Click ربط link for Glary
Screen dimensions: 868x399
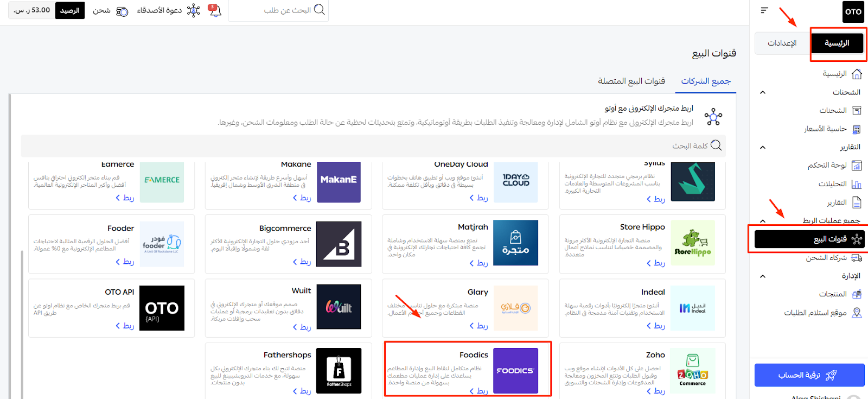478,325
